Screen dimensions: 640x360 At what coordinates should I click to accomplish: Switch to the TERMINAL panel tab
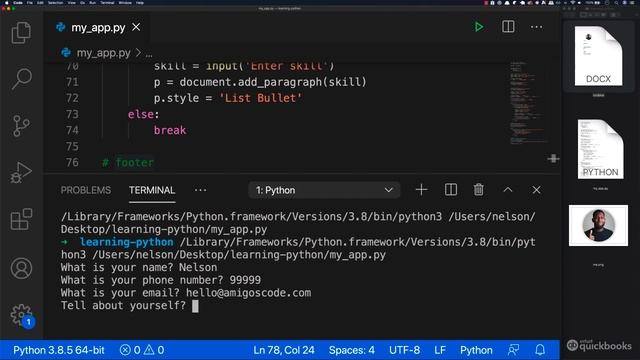click(x=152, y=190)
